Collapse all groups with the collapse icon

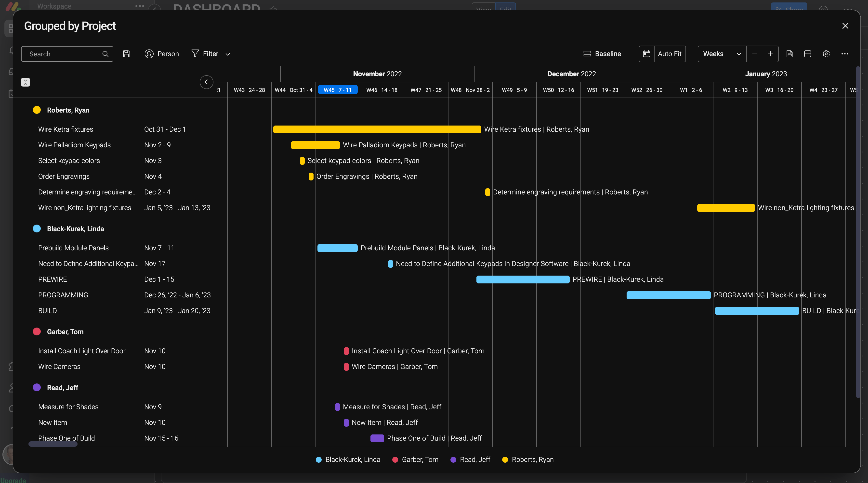coord(26,82)
